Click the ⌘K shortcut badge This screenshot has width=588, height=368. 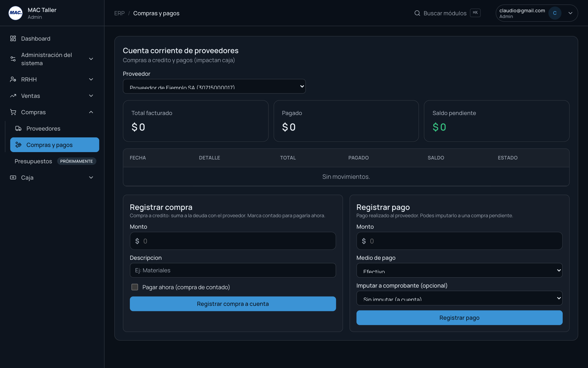475,13
